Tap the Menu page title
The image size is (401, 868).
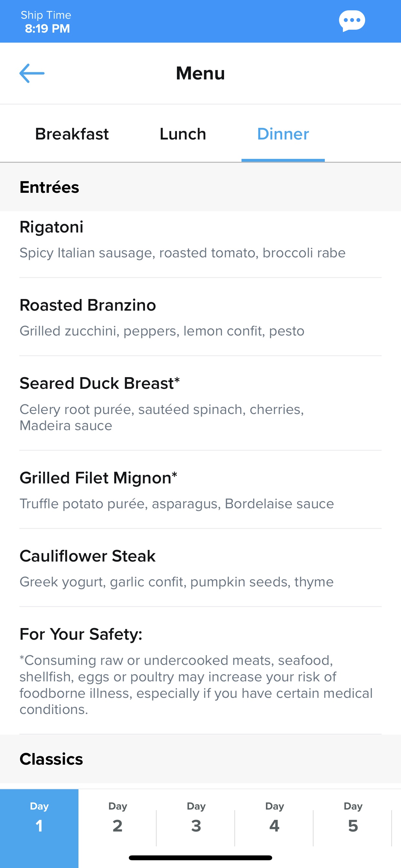pos(200,73)
